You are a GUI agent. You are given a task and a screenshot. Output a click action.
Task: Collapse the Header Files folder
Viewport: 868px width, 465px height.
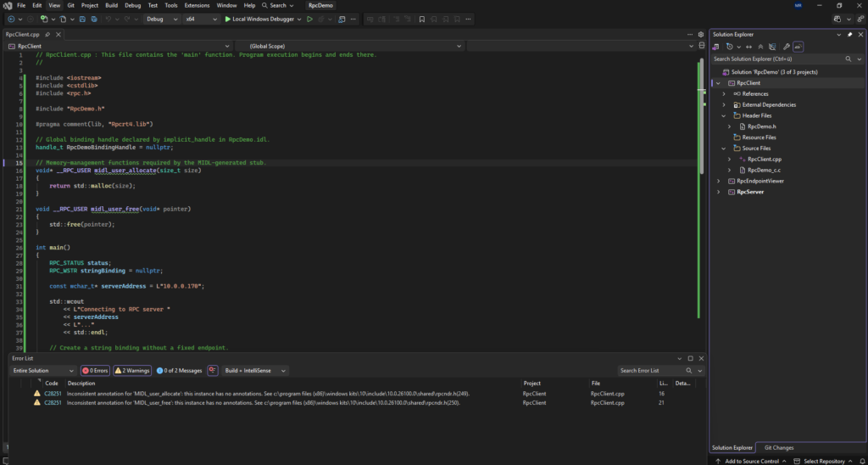(x=724, y=116)
